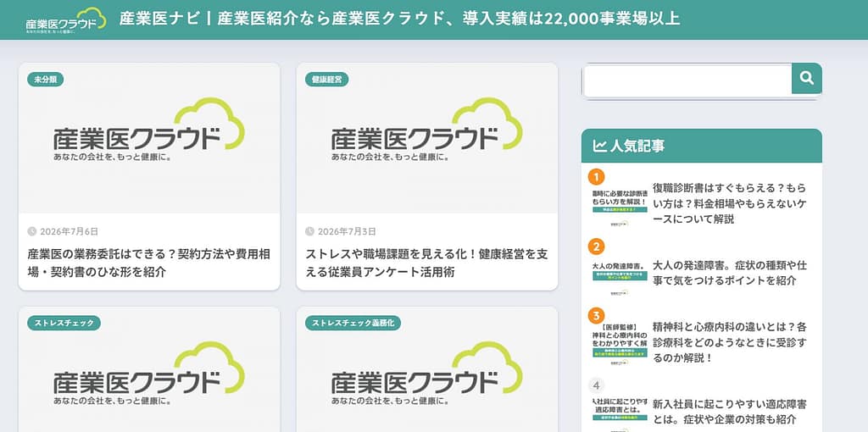Click chart icon beside 人気記事 heading

click(x=599, y=146)
